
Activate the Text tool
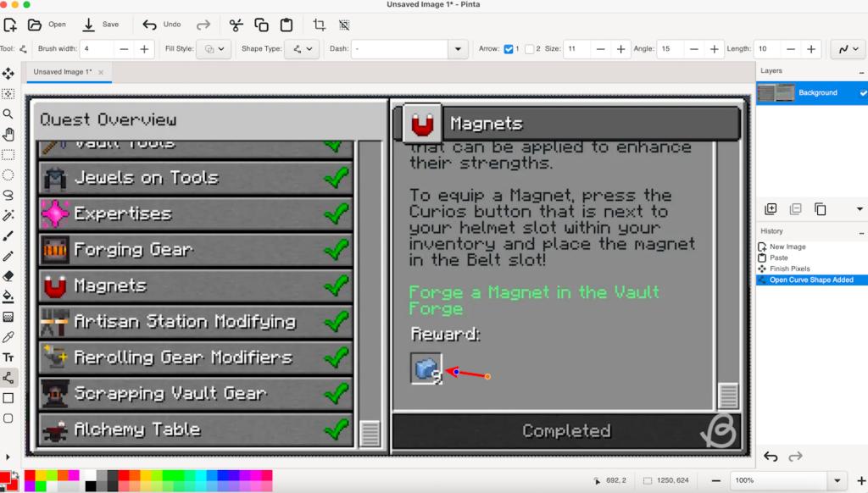(x=8, y=357)
